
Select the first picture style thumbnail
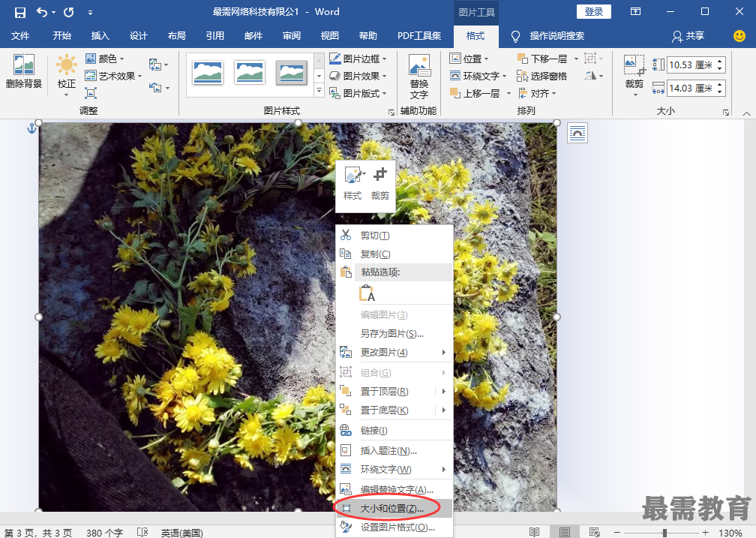(207, 73)
